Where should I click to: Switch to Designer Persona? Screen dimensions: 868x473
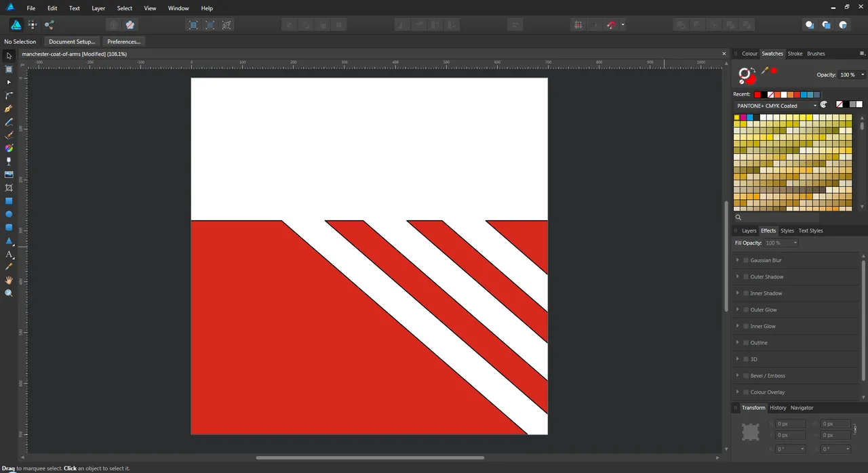point(16,25)
